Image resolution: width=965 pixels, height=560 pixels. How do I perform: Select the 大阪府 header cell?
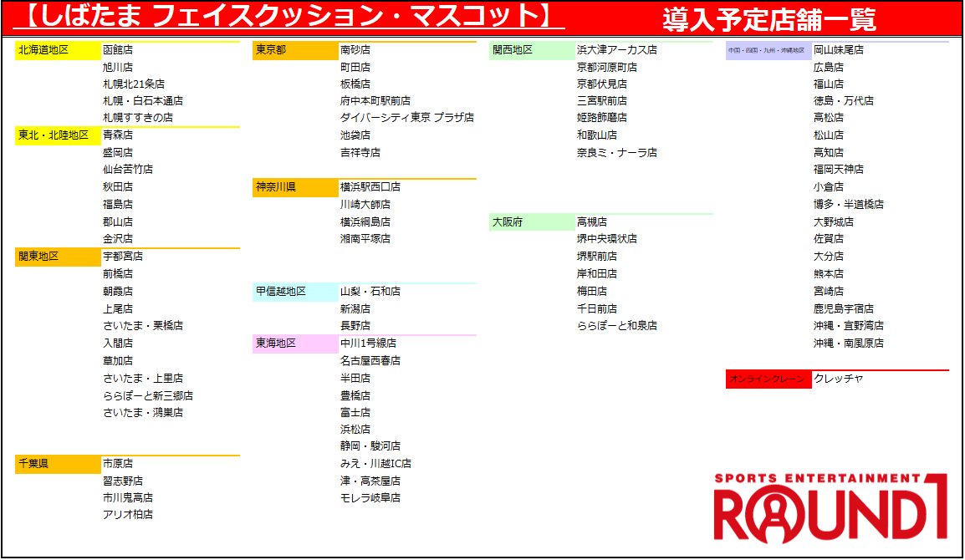pos(532,223)
